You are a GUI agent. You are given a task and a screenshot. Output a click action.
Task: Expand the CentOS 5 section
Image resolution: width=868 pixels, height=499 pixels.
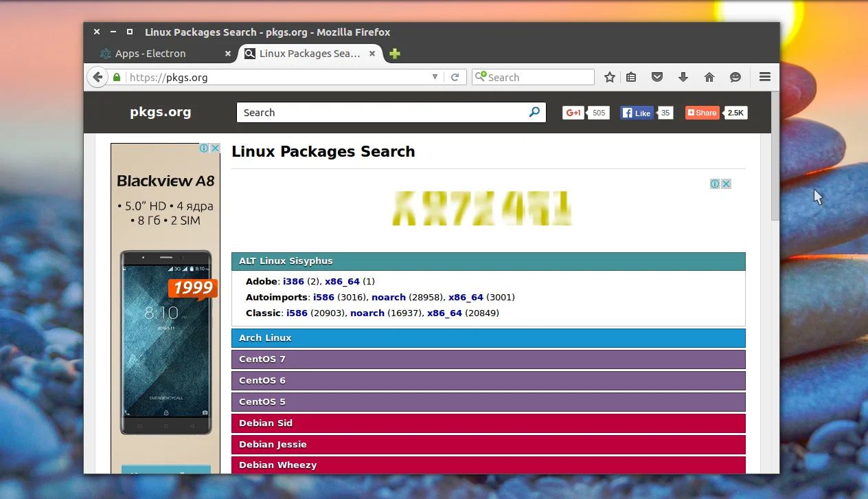point(488,402)
